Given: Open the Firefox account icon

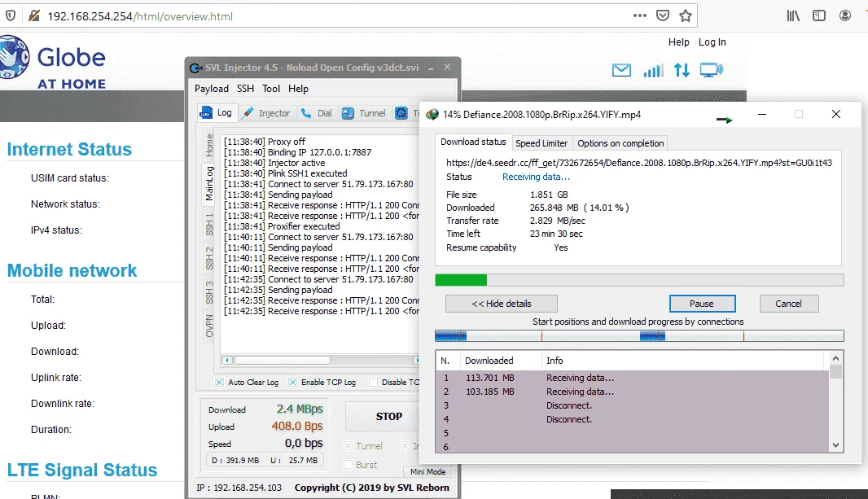Looking at the screenshot, I should coord(844,15).
